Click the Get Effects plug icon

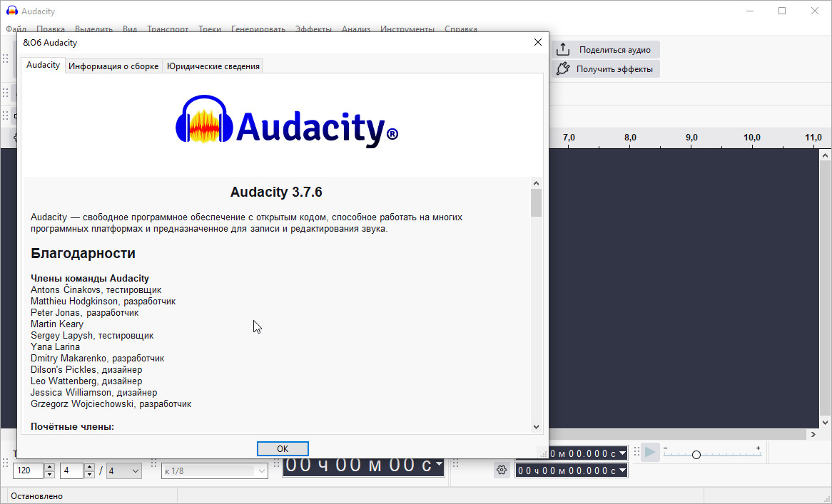pos(563,69)
